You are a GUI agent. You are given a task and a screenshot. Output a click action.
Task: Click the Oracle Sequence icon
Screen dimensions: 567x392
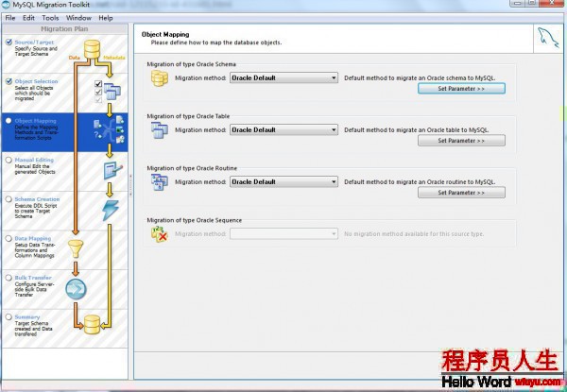coord(160,234)
